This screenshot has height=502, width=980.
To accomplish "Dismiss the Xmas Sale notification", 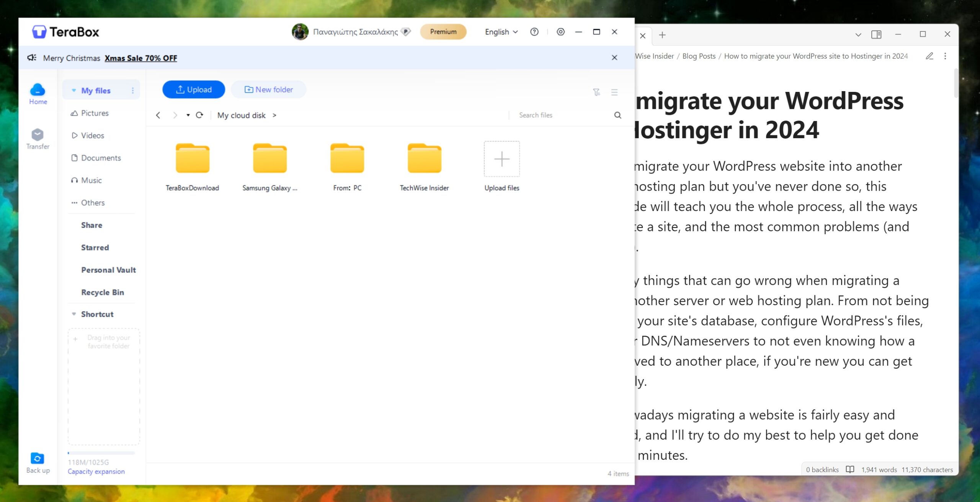I will [x=614, y=57].
